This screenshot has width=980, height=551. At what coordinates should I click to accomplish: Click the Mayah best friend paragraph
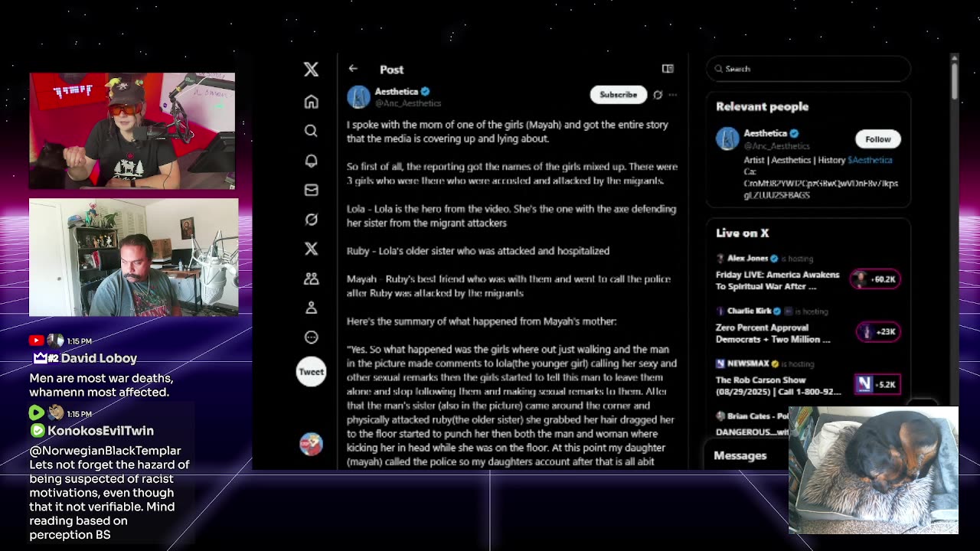(508, 285)
